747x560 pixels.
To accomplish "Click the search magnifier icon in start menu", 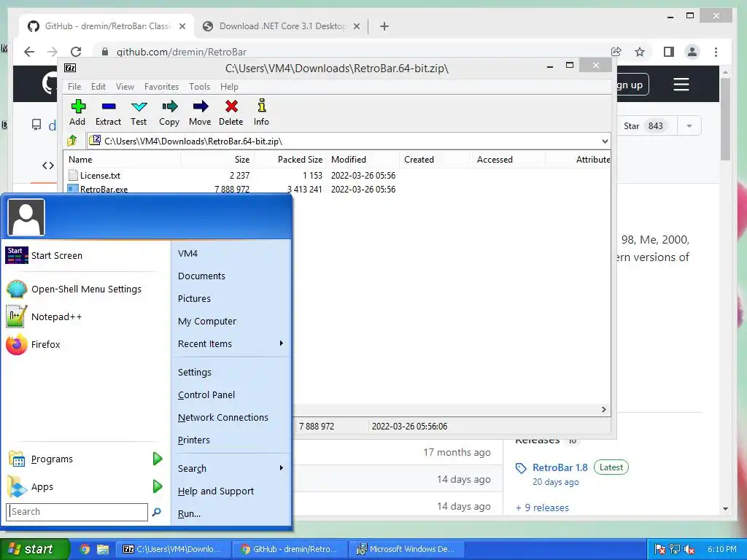I will (156, 512).
